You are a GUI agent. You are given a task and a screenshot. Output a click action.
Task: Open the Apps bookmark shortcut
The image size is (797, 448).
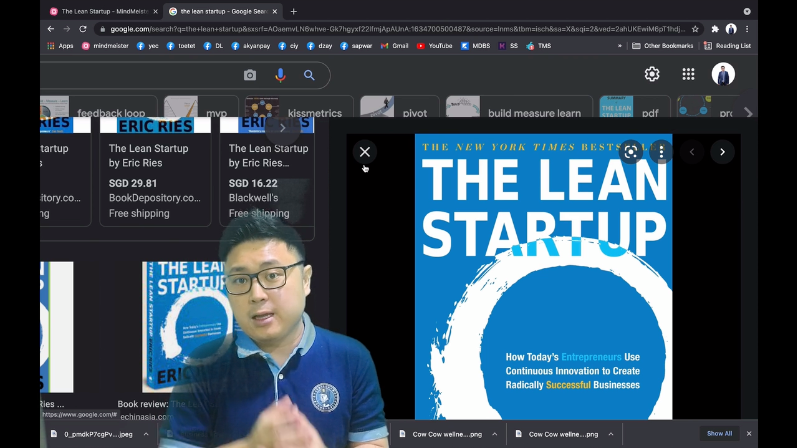pos(60,46)
